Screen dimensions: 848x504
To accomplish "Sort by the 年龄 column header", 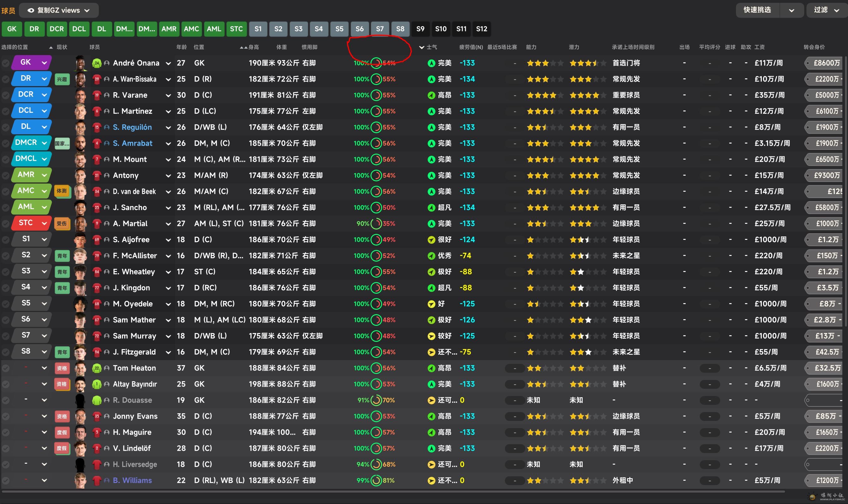I will (x=181, y=47).
